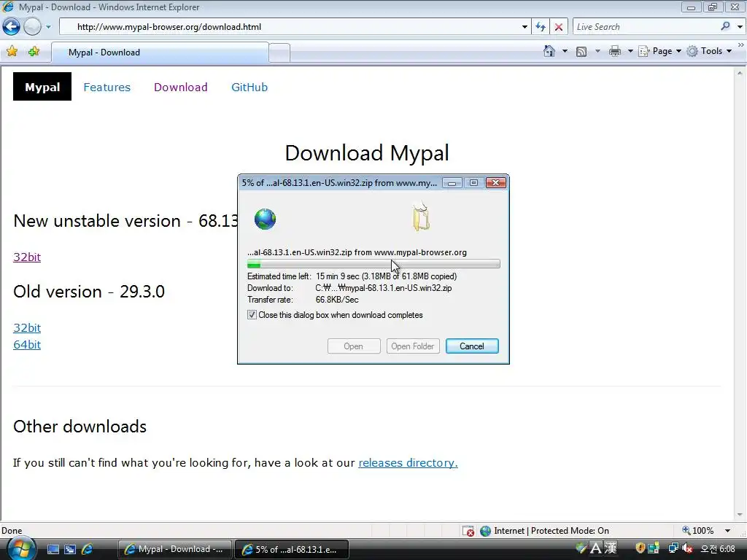This screenshot has width=747, height=560.
Task: Expand the zoom level dropdown arrow
Action: 727,531
